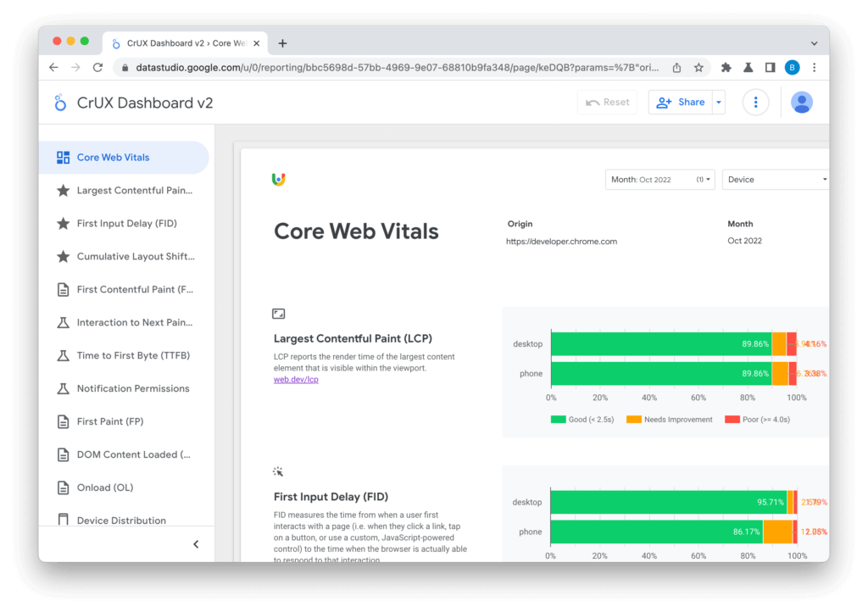
Task: Click the green Good legend swatch for LCP
Action: pyautogui.click(x=558, y=420)
